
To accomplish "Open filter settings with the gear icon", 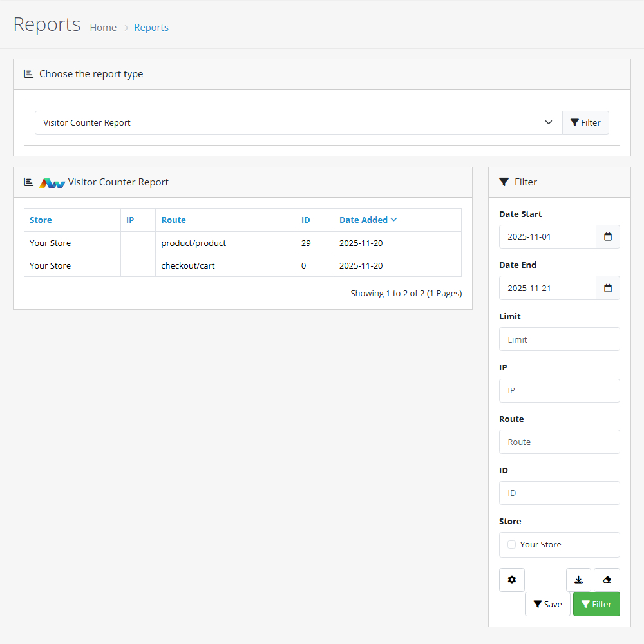I will 511,580.
